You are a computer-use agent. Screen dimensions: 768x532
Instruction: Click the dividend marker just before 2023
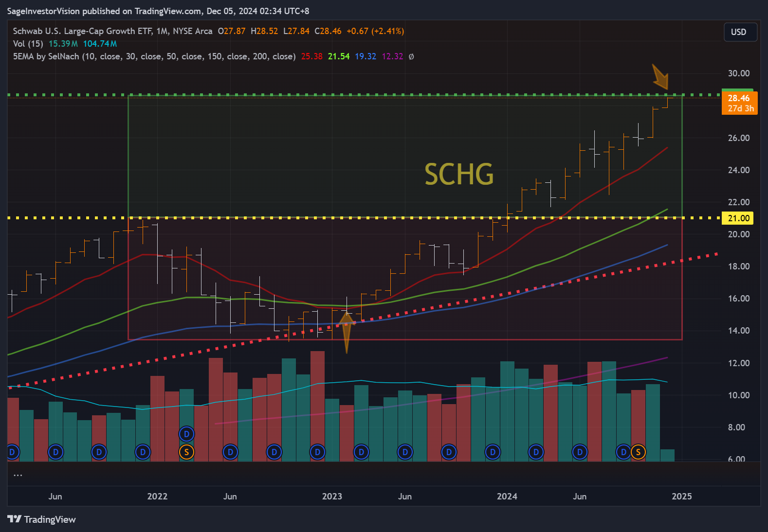point(317,452)
